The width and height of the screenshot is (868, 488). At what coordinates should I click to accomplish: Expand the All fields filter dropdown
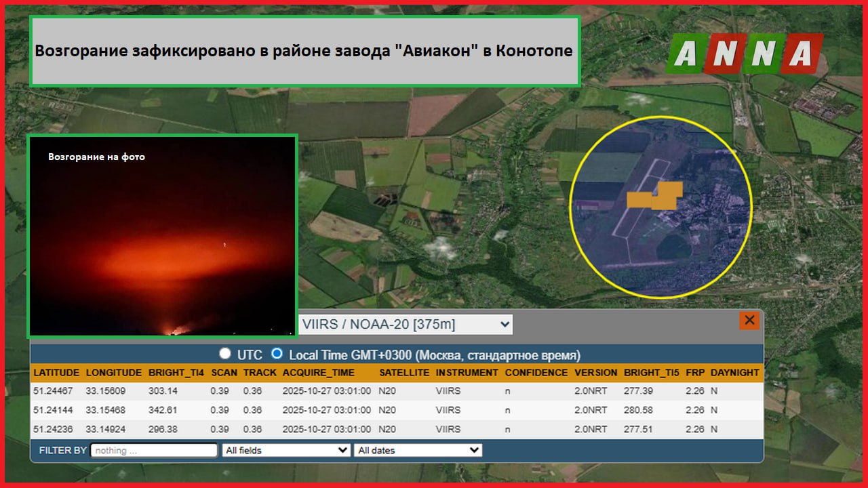286,450
